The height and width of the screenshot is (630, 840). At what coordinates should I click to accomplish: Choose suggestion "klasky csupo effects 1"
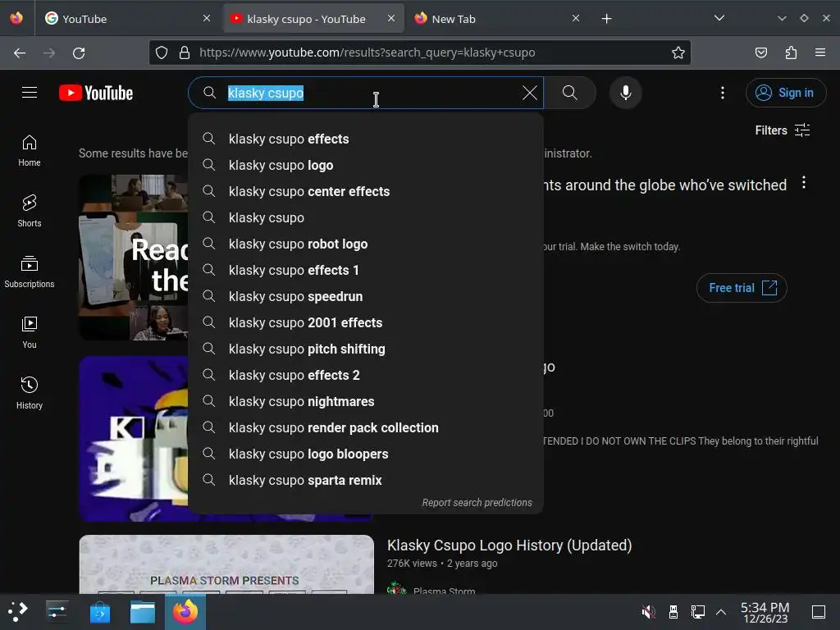click(x=366, y=270)
